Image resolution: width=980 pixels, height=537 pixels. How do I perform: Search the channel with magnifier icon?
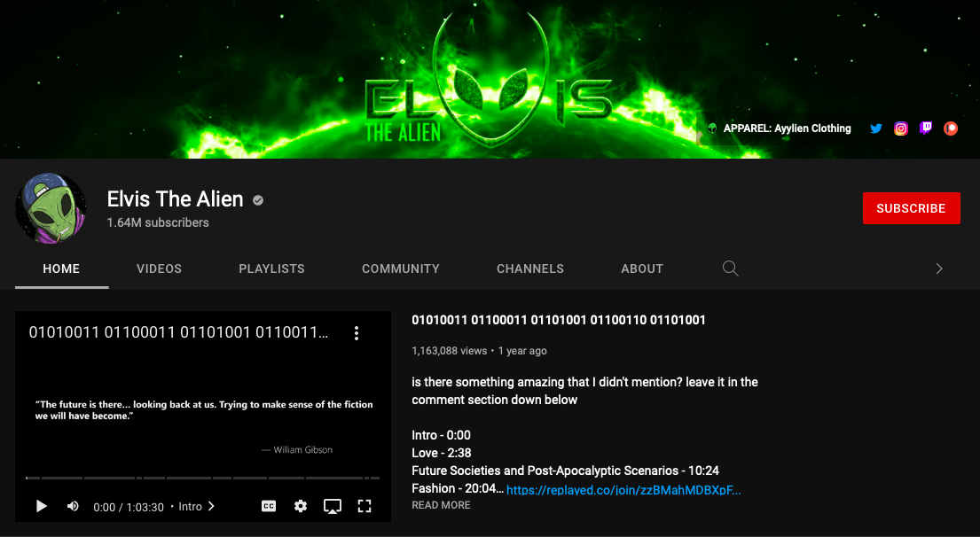pos(731,268)
